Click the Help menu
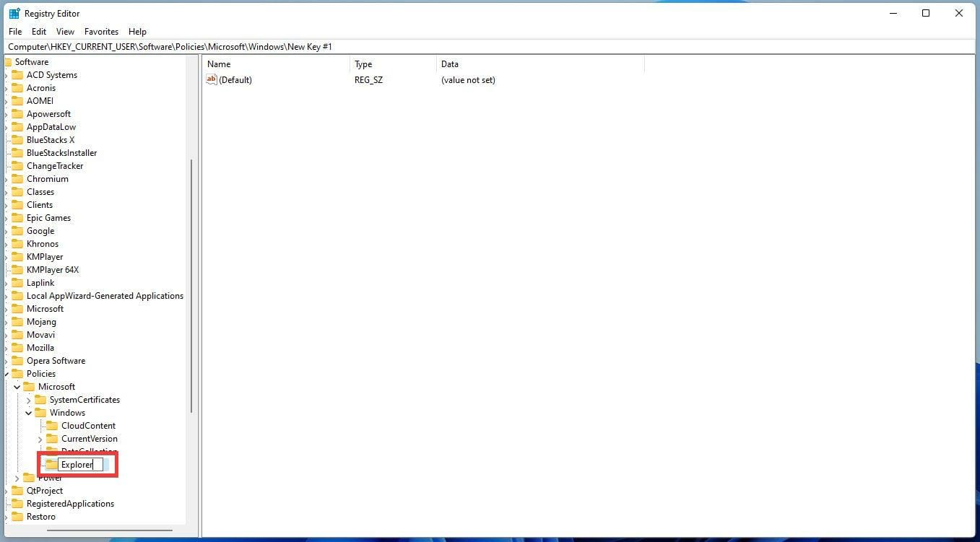The image size is (980, 542). coord(137,31)
